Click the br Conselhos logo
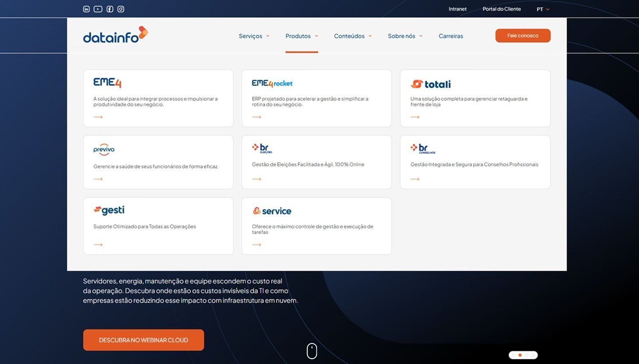The image size is (639, 364). click(423, 148)
